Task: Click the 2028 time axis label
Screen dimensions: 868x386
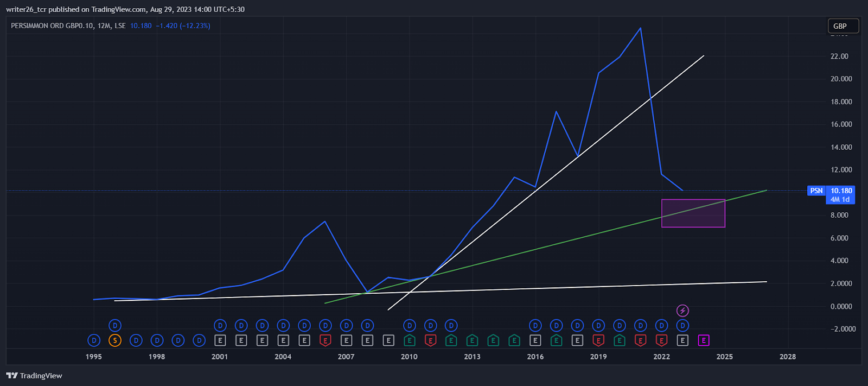Action: pos(788,357)
